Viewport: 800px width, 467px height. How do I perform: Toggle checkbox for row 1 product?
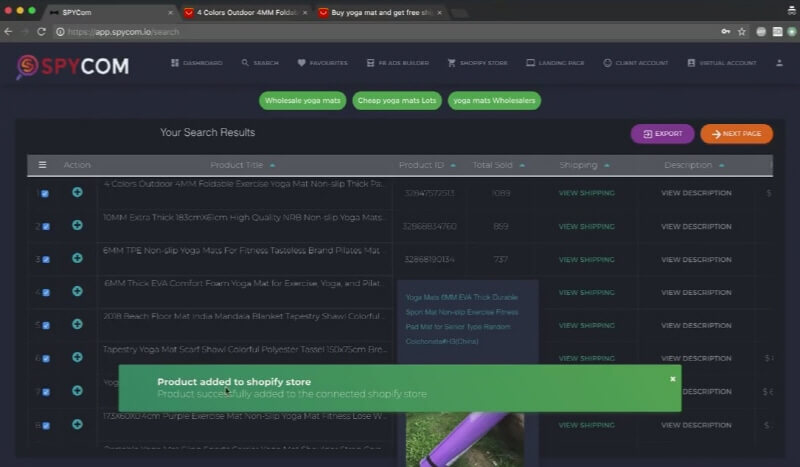45,193
